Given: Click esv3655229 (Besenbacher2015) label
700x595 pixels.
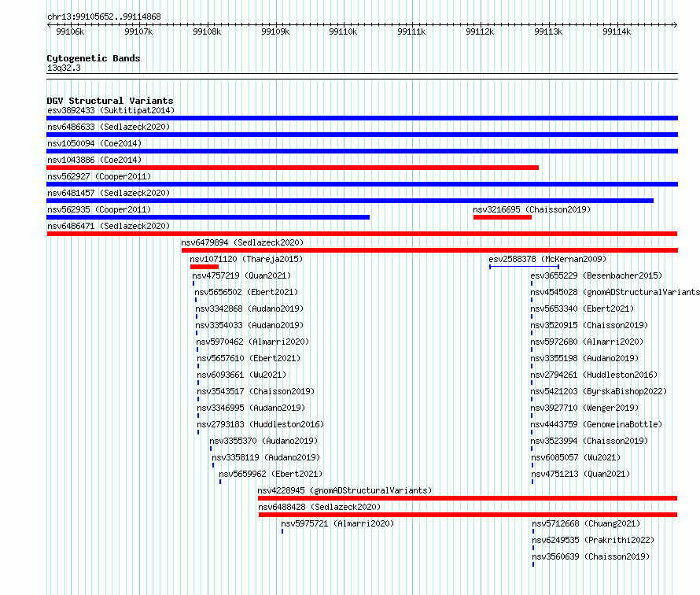Looking at the screenshot, I should (596, 275).
